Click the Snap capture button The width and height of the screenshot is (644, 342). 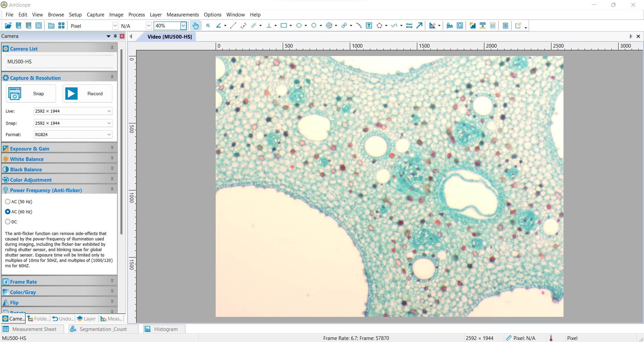tap(30, 94)
